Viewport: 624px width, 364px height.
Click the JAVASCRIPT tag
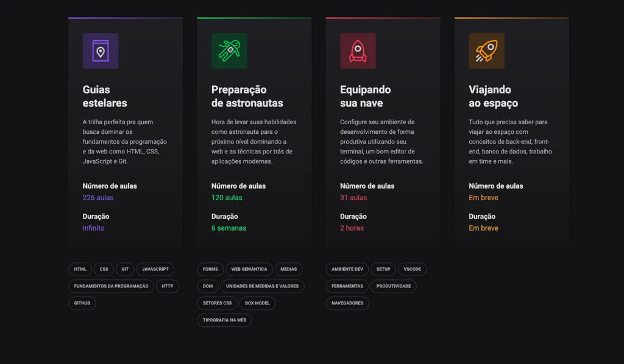[x=155, y=269]
